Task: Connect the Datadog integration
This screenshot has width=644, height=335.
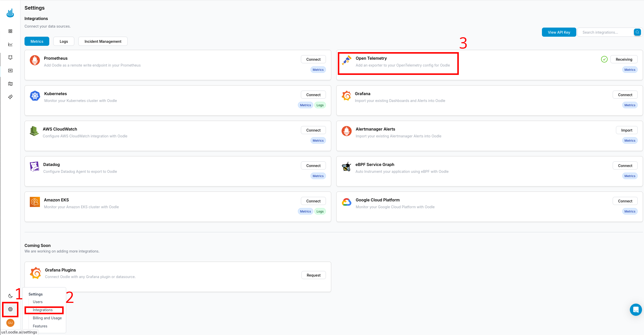Action: coord(313,165)
